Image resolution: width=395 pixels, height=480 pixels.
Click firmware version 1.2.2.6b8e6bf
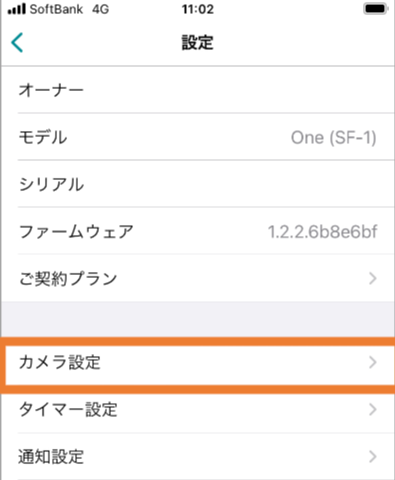(323, 232)
